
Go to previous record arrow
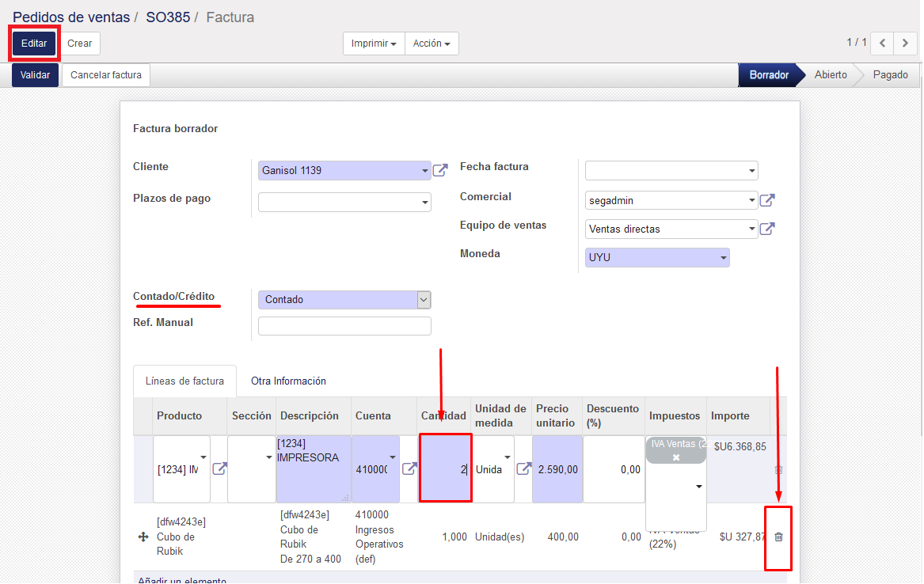tap(882, 43)
